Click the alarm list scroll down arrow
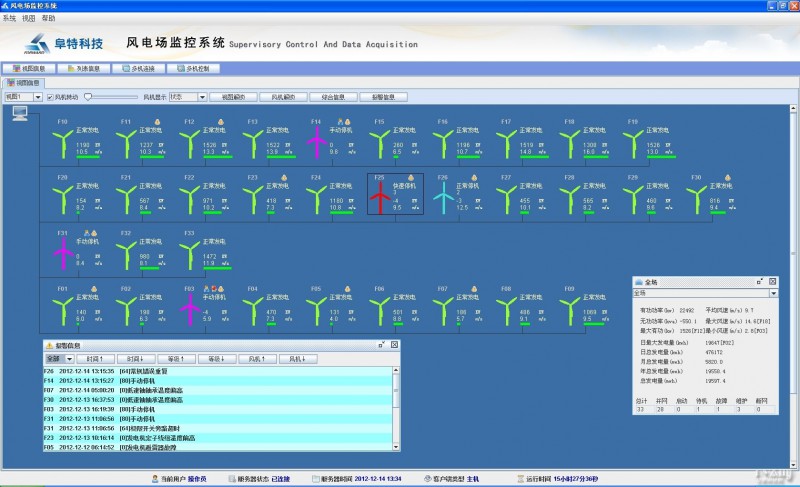Image resolution: width=800 pixels, height=487 pixels. [396, 447]
